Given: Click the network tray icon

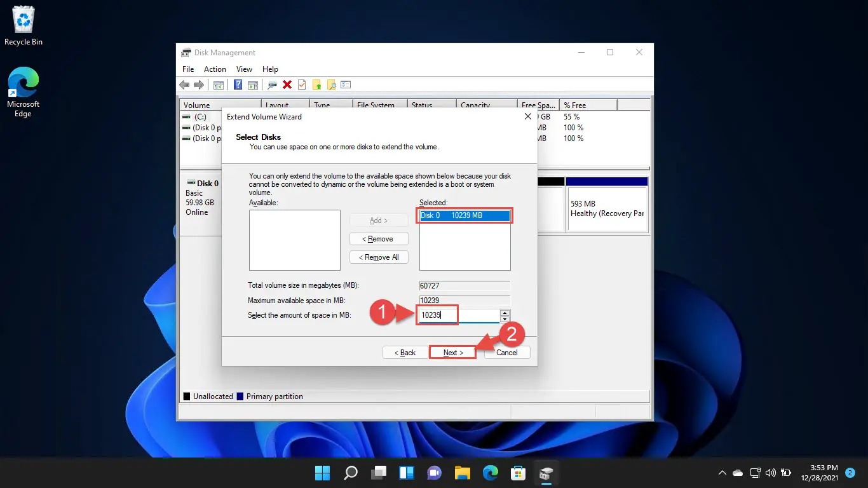Looking at the screenshot, I should click(x=756, y=473).
